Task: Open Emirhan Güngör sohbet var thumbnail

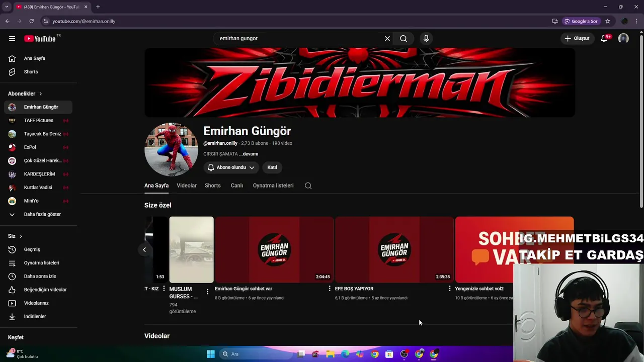Action: [x=274, y=250]
